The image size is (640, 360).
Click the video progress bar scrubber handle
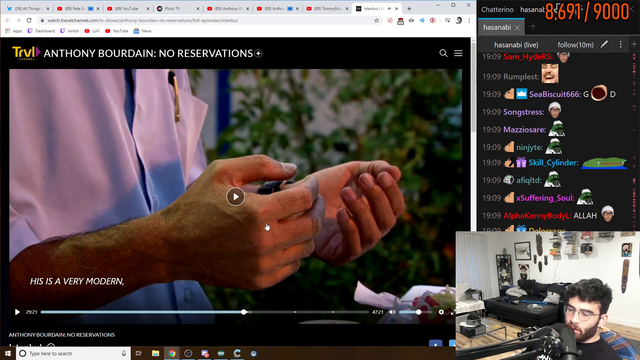click(x=244, y=312)
